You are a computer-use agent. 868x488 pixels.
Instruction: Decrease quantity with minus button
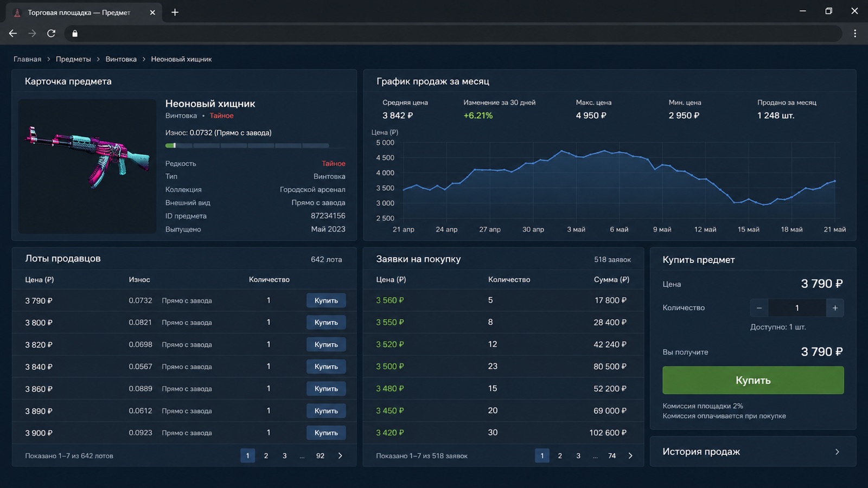coord(759,308)
